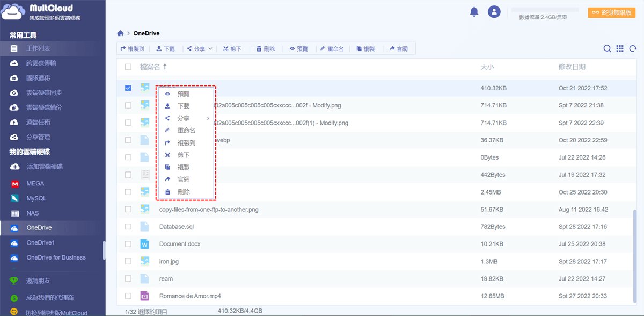Image resolution: width=644 pixels, height=316 pixels.
Task: Click the sidebar vertical scrollbar
Action: (104, 250)
